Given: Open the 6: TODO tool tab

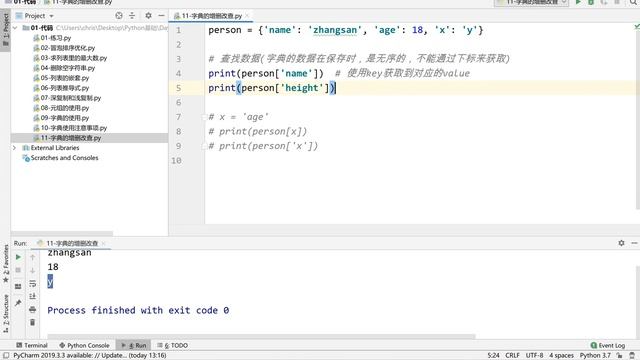Looking at the screenshot, I should coord(173,345).
